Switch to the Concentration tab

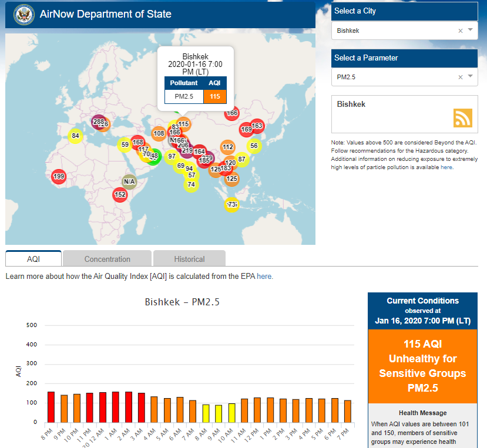107,259
